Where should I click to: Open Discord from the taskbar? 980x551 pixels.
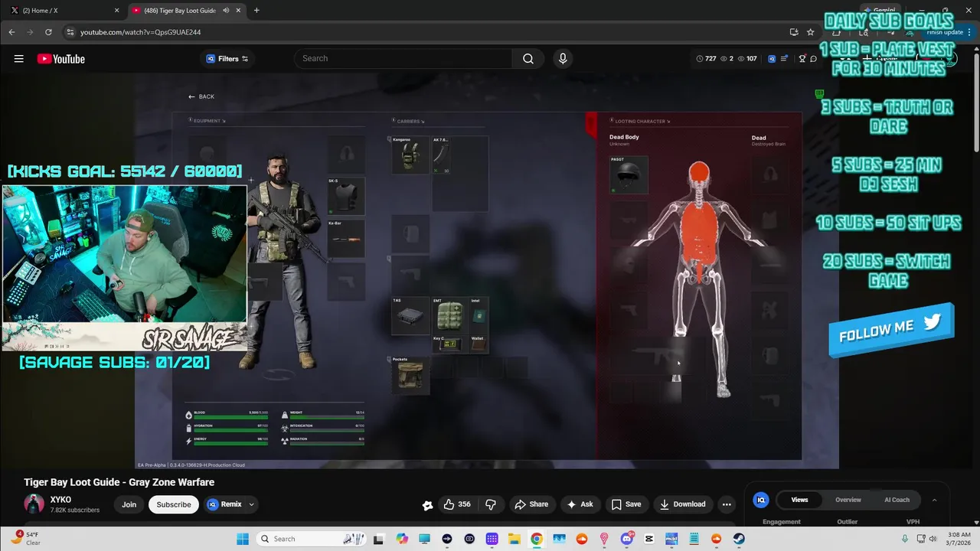pos(627,539)
